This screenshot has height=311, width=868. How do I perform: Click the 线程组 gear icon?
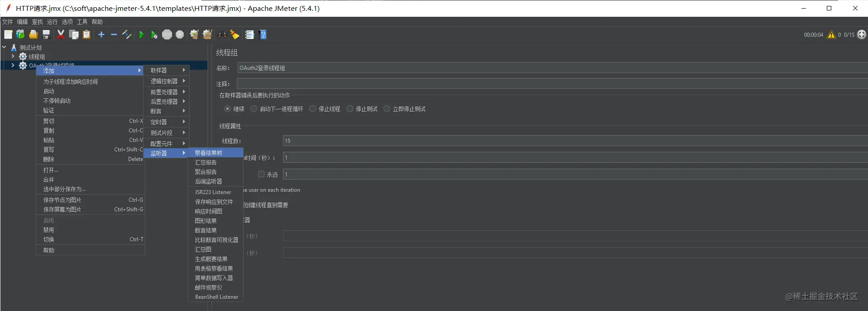(x=23, y=56)
